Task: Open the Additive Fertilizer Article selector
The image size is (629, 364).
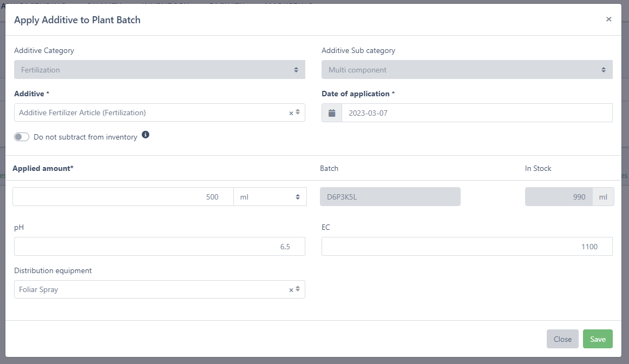Action: [152, 113]
